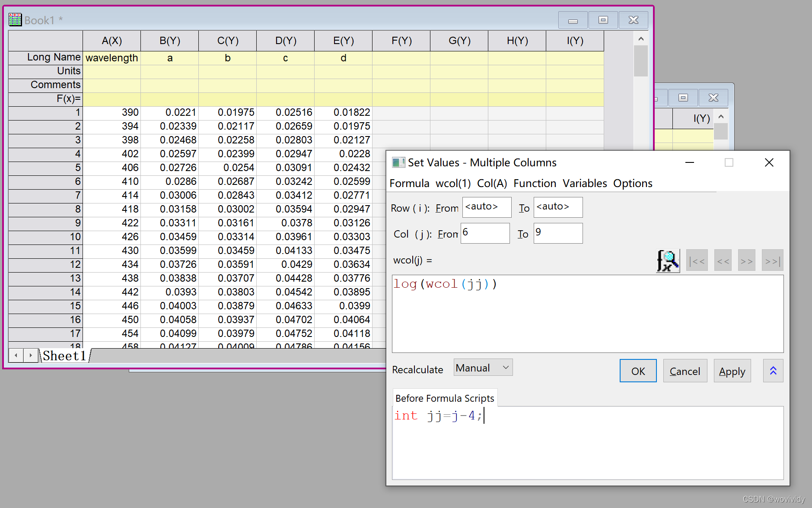Select column header D(Y)
The image size is (812, 508).
click(285, 41)
